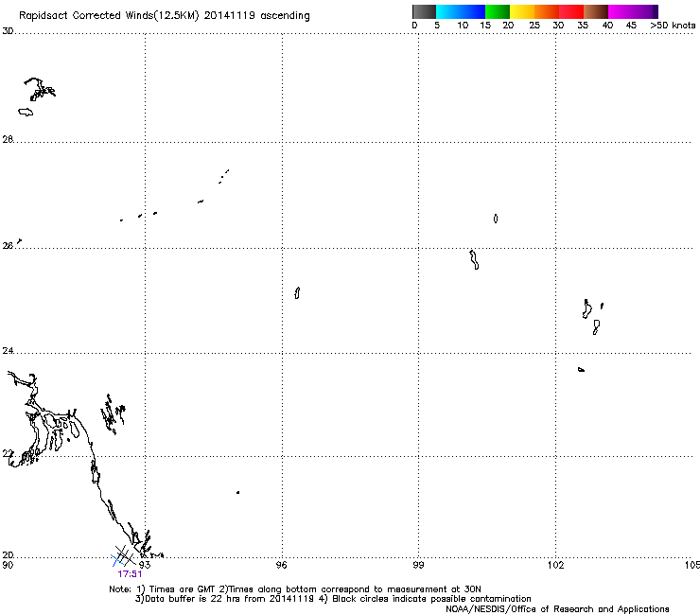
Task: Select the yellow 20-25 knots color band
Action: coord(522,11)
